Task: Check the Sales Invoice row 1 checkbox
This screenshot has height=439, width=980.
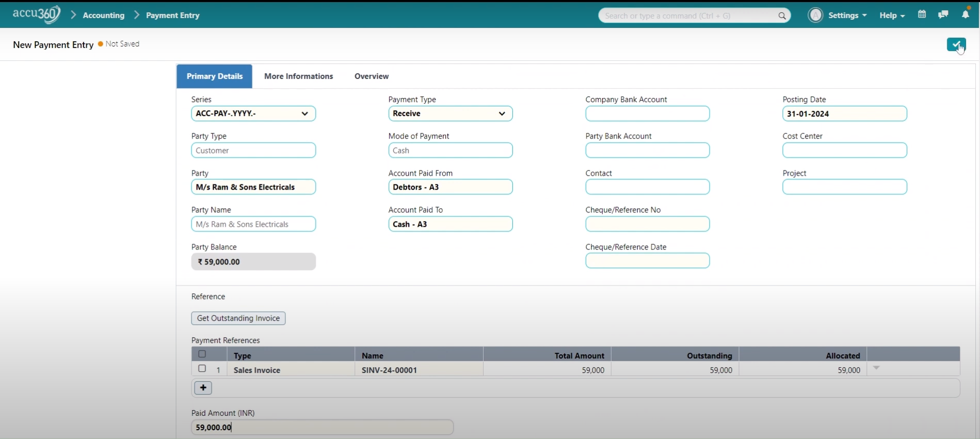Action: click(x=202, y=369)
